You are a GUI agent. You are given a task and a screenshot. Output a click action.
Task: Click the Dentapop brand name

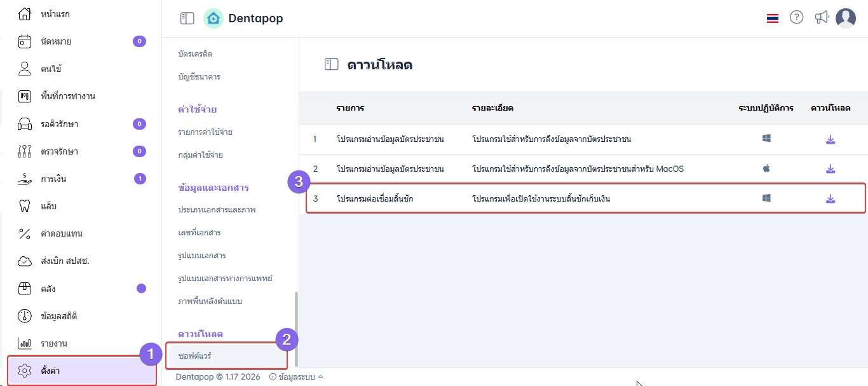pos(255,18)
